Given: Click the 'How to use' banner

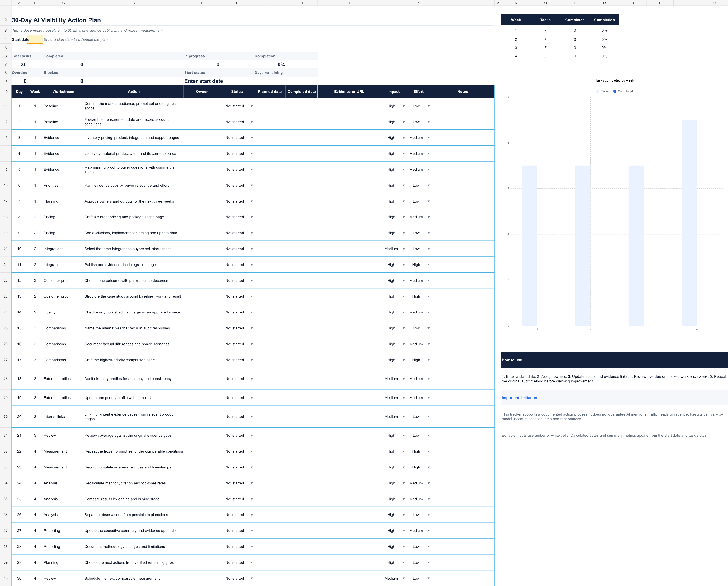Looking at the screenshot, I should point(614,360).
